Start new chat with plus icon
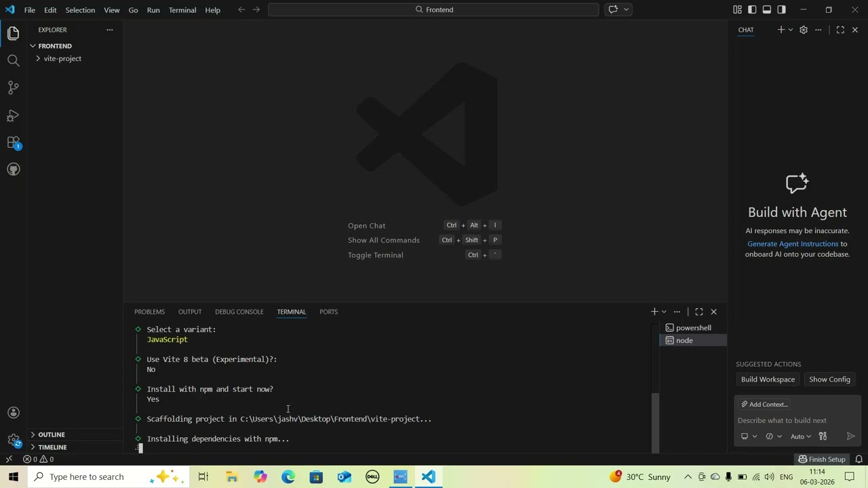Viewport: 868px width, 488px height. coord(781,30)
